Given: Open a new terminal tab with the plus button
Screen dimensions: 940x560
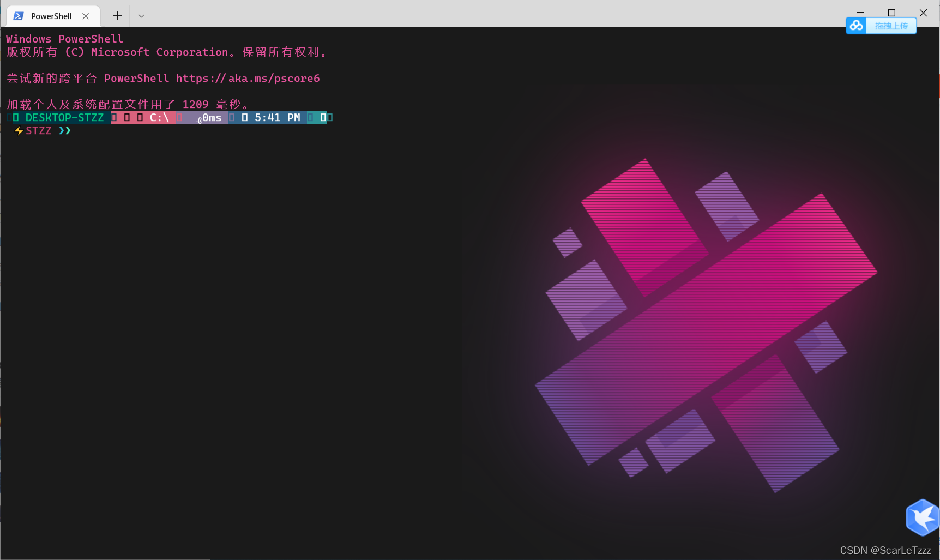Looking at the screenshot, I should [117, 16].
